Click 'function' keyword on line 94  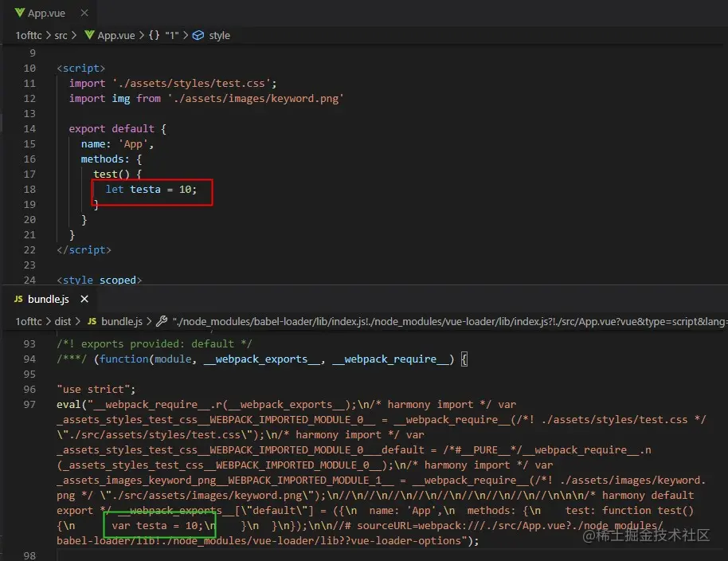click(x=124, y=359)
